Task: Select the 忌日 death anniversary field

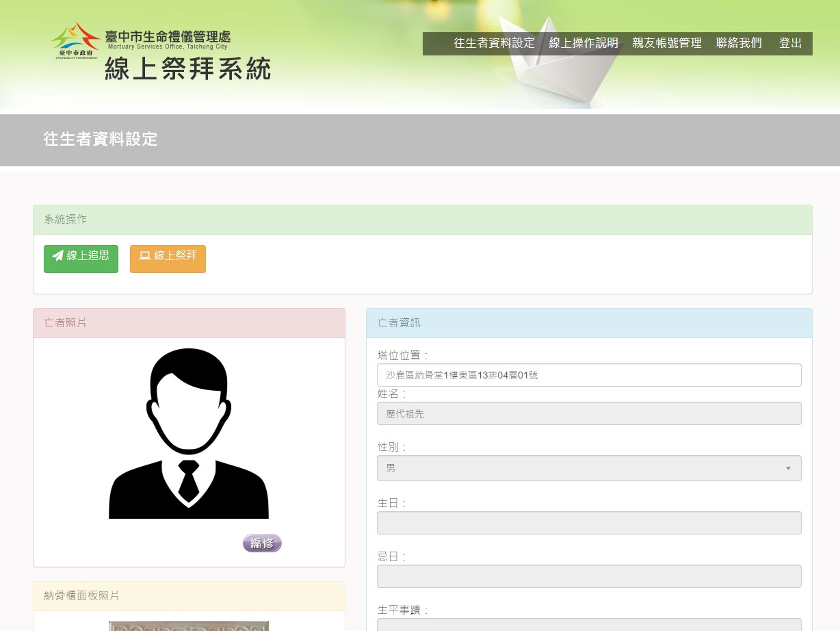Action: [588, 576]
